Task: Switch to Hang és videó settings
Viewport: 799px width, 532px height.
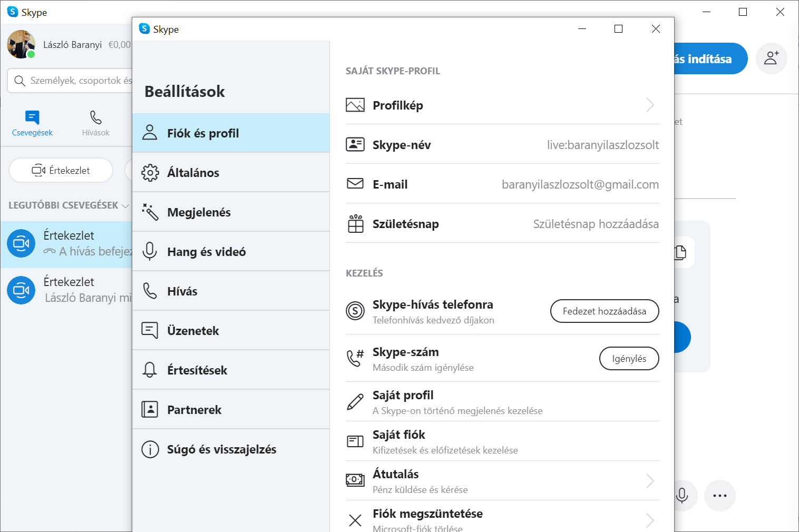Action: pyautogui.click(x=231, y=252)
